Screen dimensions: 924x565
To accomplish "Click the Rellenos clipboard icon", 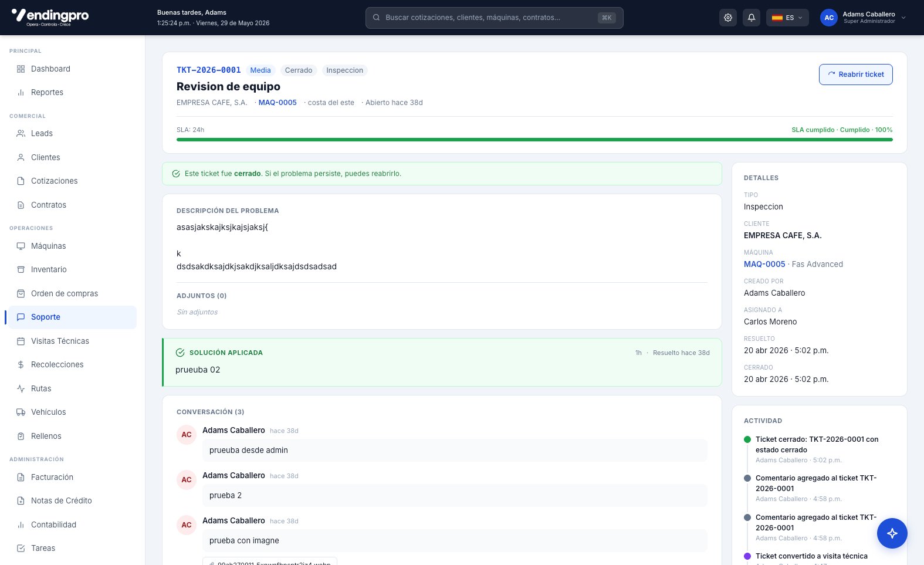I will point(21,437).
